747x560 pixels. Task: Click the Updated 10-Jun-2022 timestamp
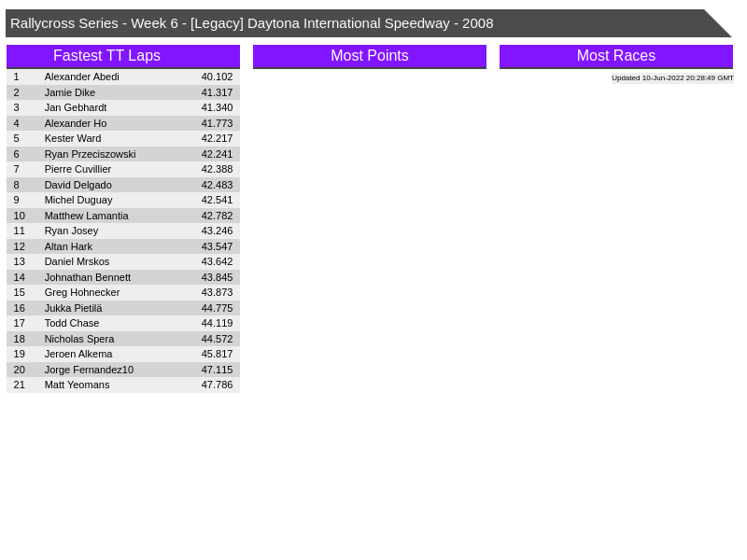point(672,78)
